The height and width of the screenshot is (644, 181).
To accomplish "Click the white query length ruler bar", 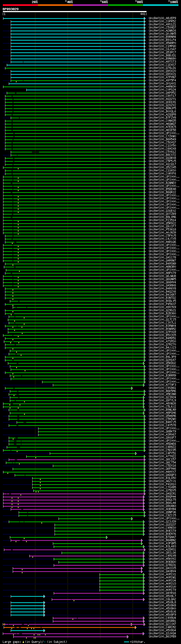I will (x=74, y=12).
